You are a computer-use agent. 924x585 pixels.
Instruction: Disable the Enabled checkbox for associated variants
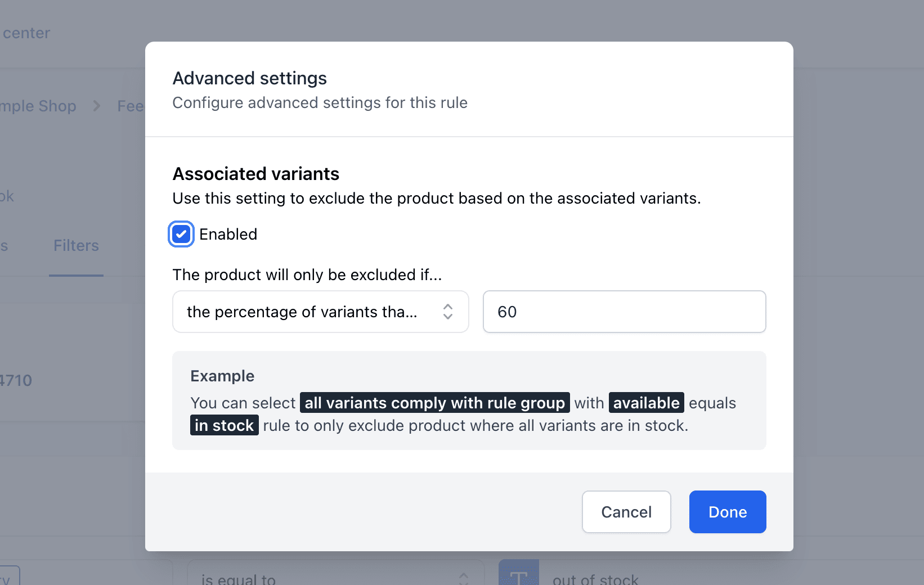coord(181,234)
